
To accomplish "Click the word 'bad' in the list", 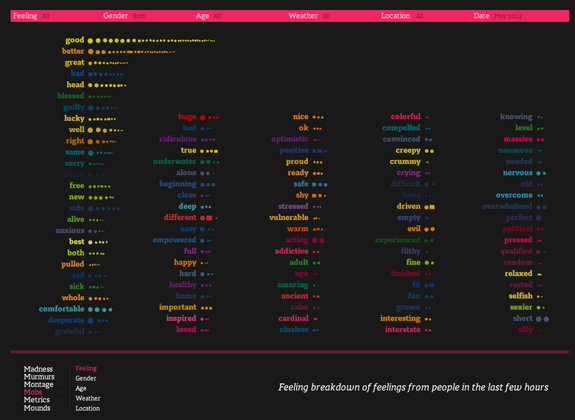I will click(x=77, y=73).
